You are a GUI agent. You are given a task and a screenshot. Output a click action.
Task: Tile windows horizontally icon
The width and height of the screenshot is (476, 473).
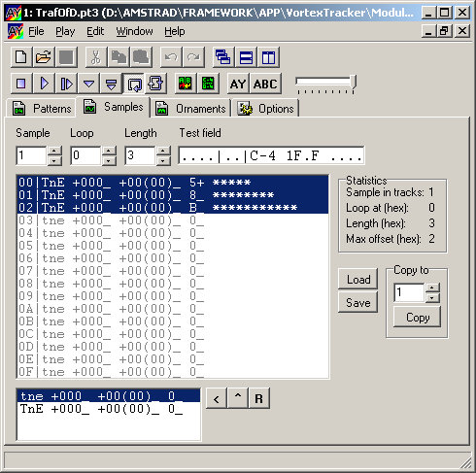click(246, 57)
